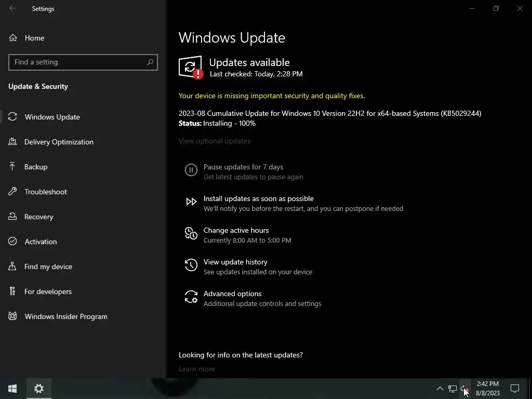The width and height of the screenshot is (532, 399).
Task: Open Windows Insider Program settings
Action: coord(66,316)
